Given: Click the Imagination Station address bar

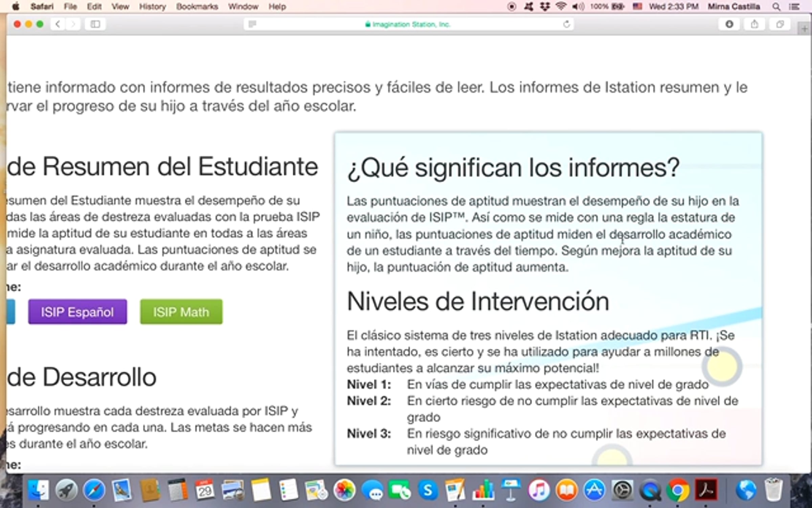Looking at the screenshot, I should click(408, 24).
